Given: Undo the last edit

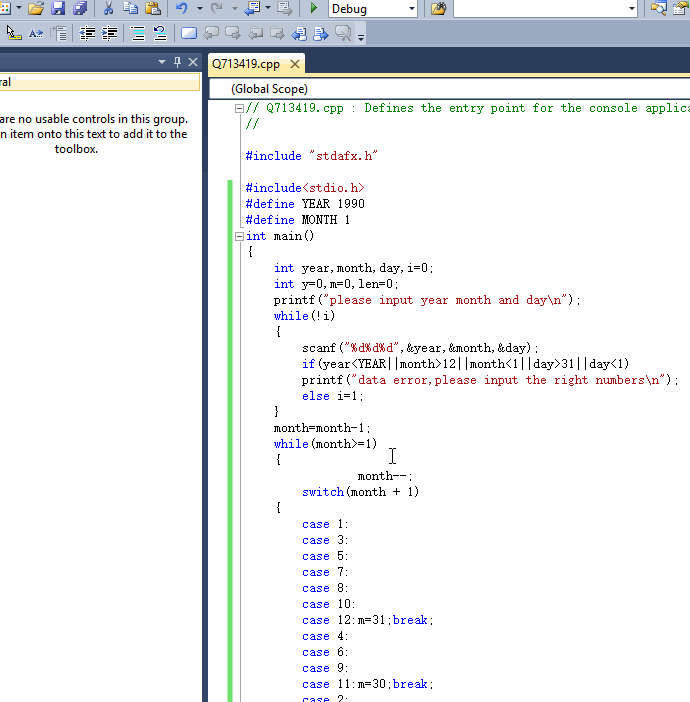Looking at the screenshot, I should click(181, 8).
